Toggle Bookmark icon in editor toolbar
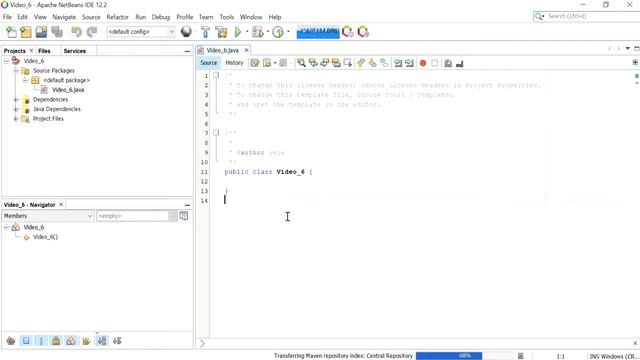The height and width of the screenshot is (360, 640). coord(384,63)
